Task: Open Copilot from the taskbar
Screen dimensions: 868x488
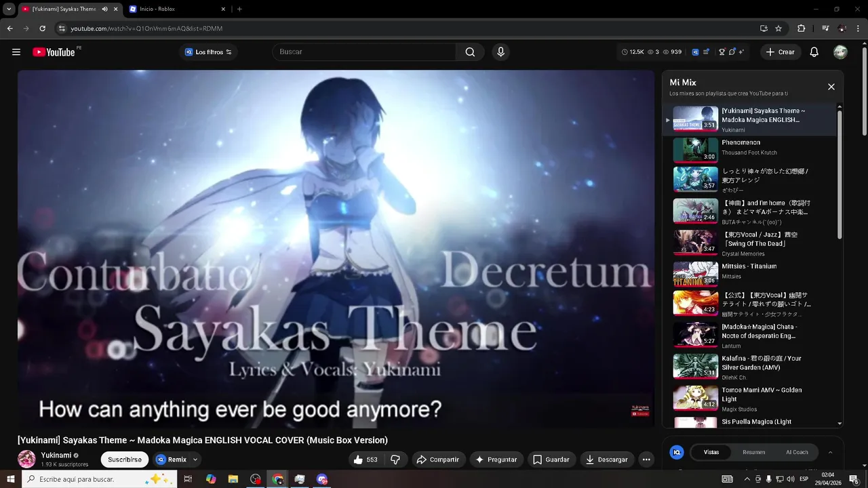Action: [x=211, y=479]
